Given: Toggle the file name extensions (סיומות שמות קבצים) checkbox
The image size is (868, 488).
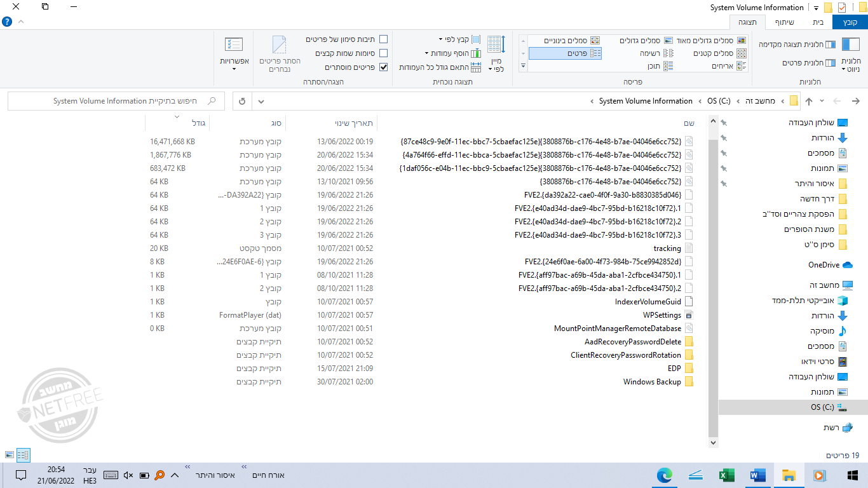Looking at the screenshot, I should (x=383, y=53).
